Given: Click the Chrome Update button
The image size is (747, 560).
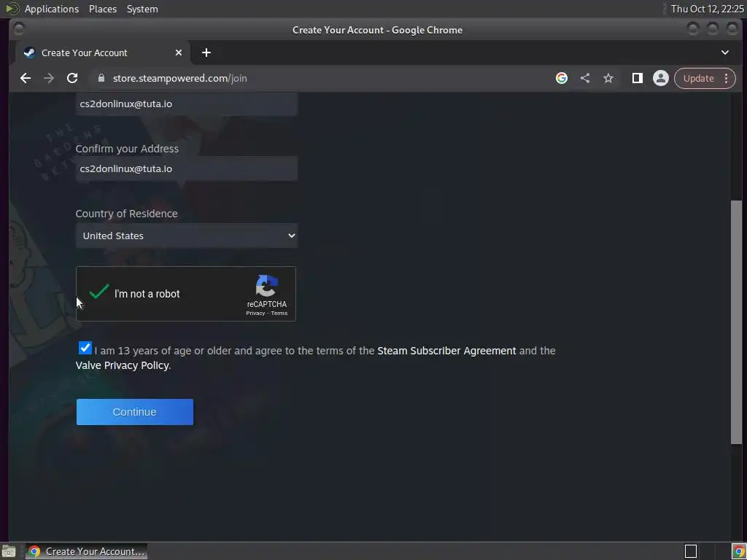Looking at the screenshot, I should [698, 78].
